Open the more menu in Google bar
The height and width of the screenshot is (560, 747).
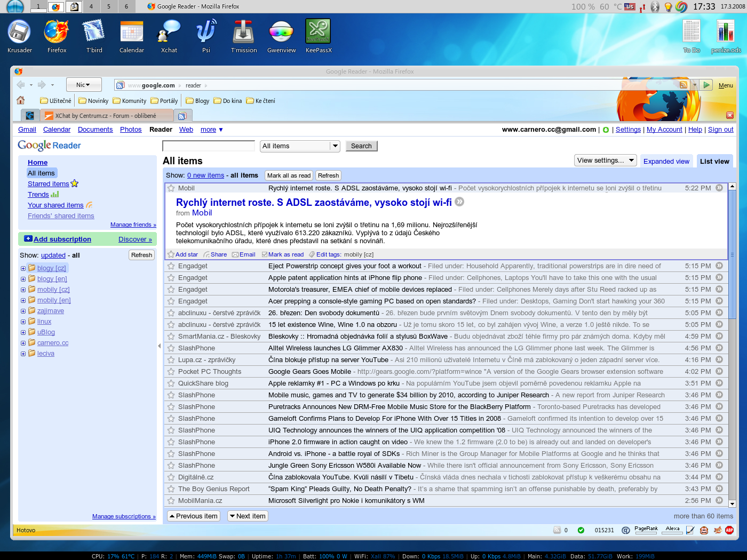coord(212,130)
